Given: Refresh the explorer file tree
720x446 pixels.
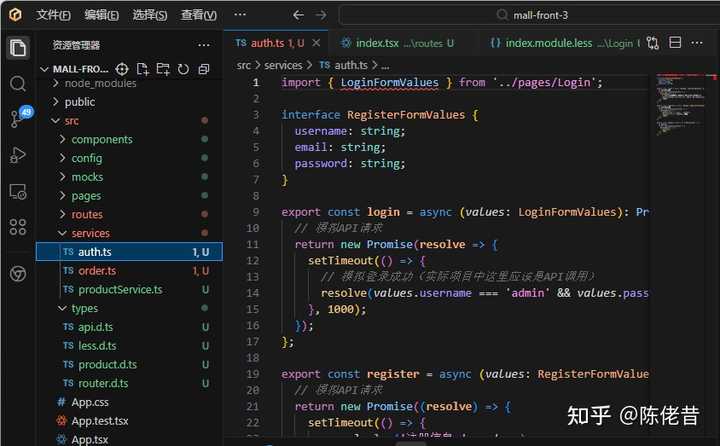Looking at the screenshot, I should (x=183, y=69).
